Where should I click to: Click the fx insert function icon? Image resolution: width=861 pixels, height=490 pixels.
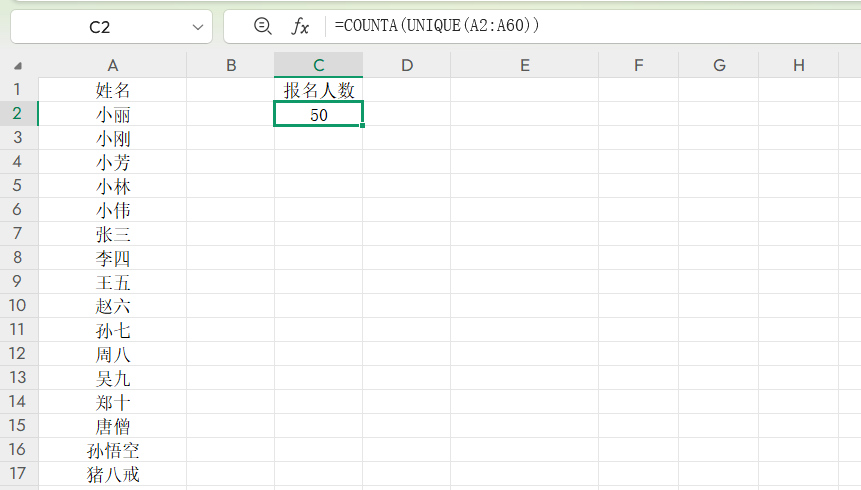pyautogui.click(x=300, y=27)
